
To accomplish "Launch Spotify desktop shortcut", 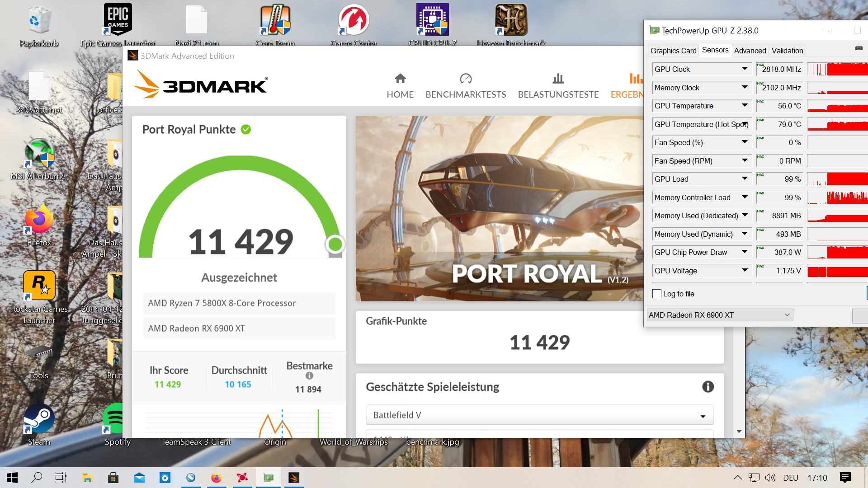I will tap(118, 425).
